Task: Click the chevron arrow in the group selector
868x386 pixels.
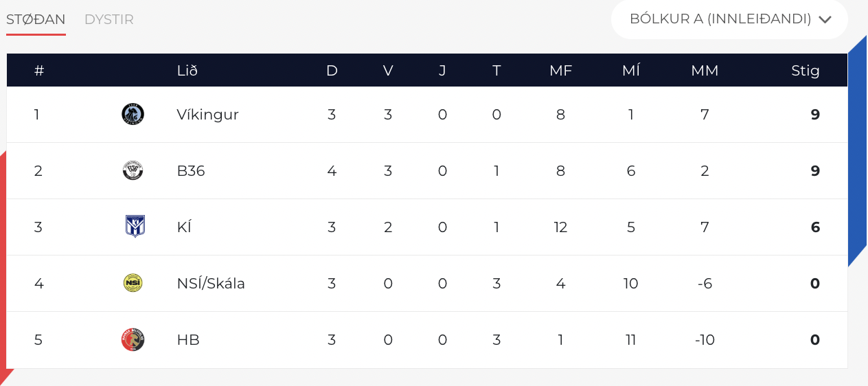Action: tap(825, 19)
